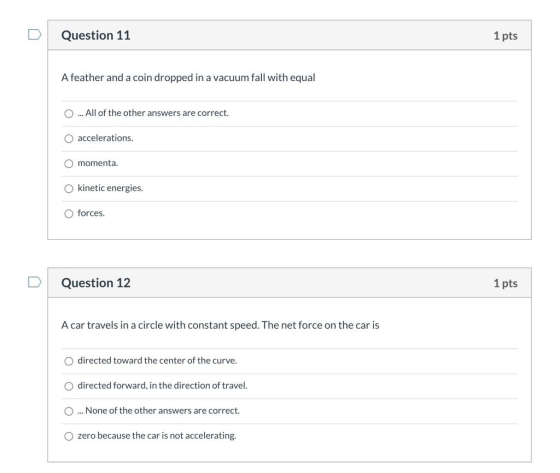Viewport: 560px width, 473px height.
Task: Click the feather and coin question text
Action: pos(188,78)
